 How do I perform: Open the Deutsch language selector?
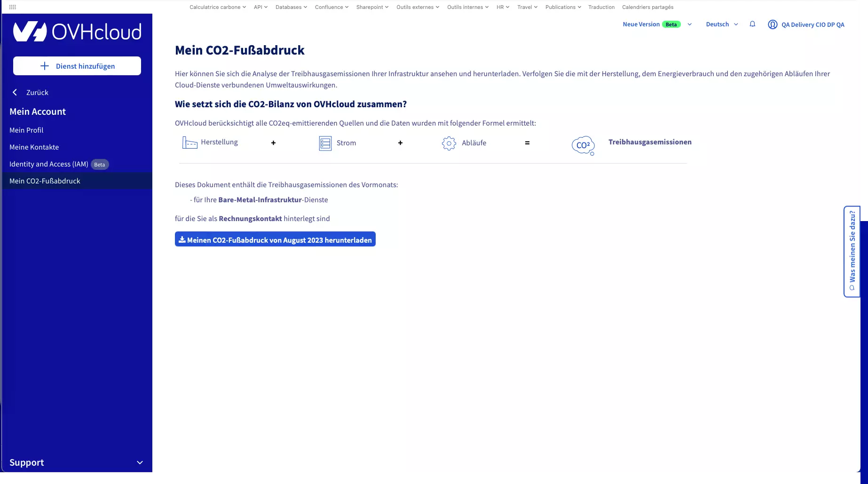[722, 24]
